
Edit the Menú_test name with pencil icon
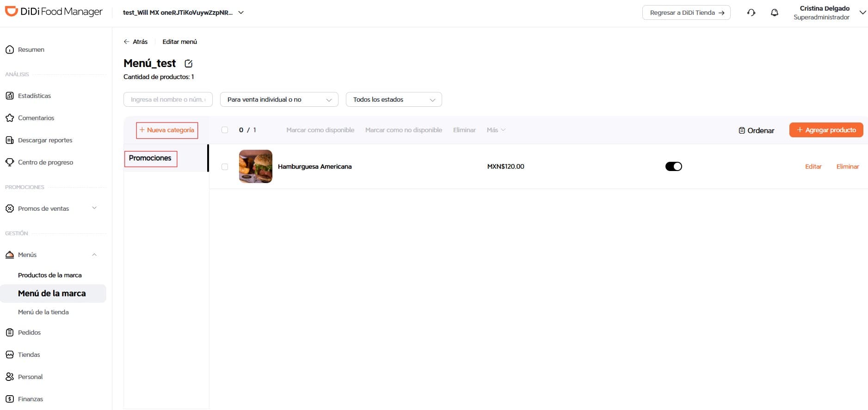(x=188, y=63)
